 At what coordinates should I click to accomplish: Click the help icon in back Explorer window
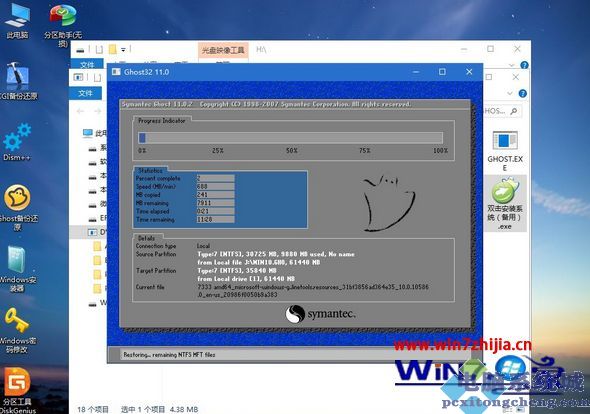tap(524, 65)
